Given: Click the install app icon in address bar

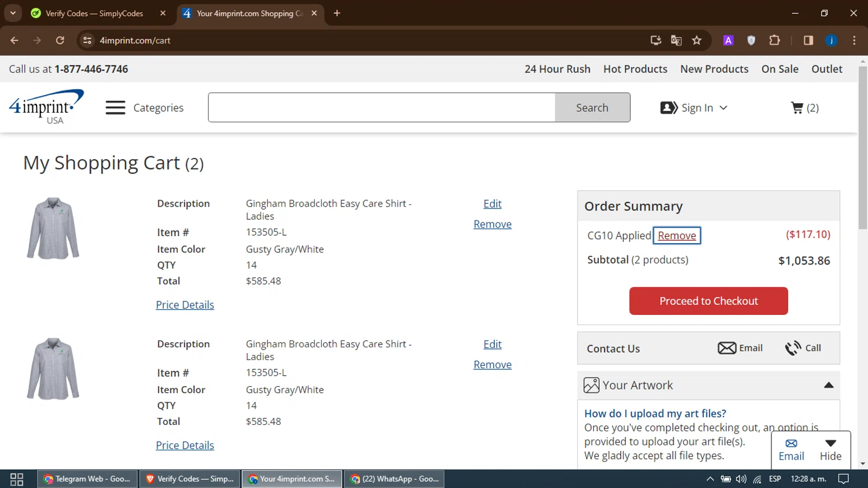Looking at the screenshot, I should tap(656, 41).
